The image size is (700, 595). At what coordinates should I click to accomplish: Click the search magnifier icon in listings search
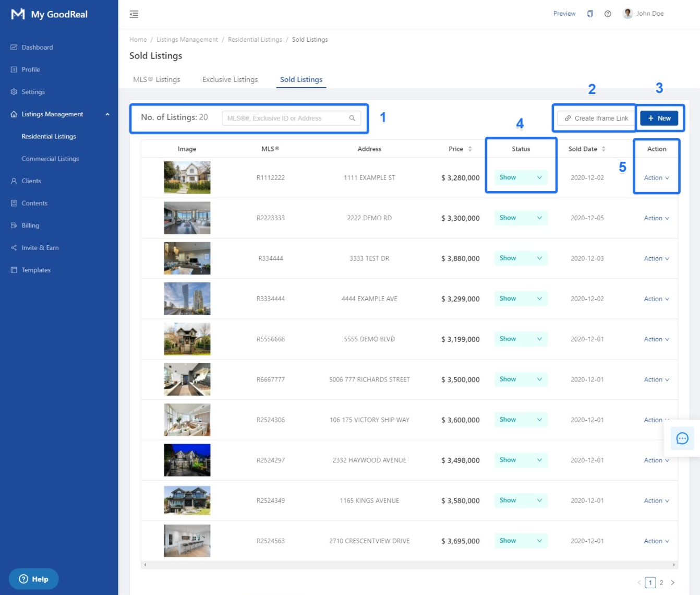352,118
